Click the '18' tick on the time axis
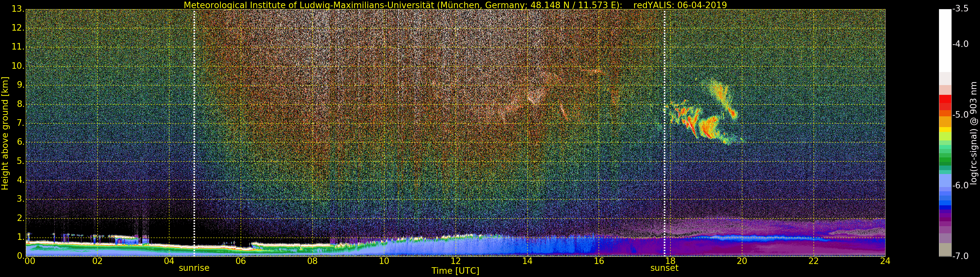This screenshot has width=980, height=277. pos(670,261)
